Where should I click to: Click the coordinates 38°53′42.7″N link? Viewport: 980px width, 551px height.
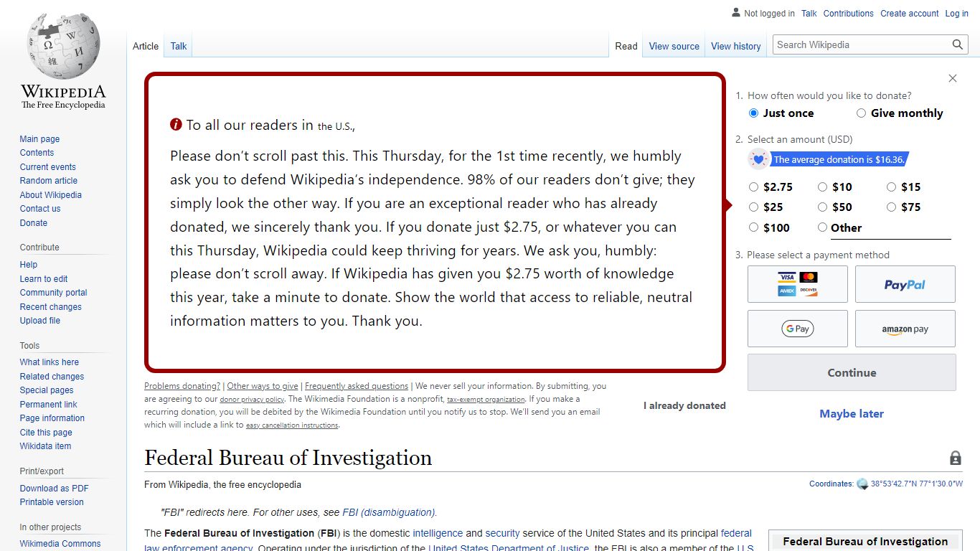click(917, 484)
